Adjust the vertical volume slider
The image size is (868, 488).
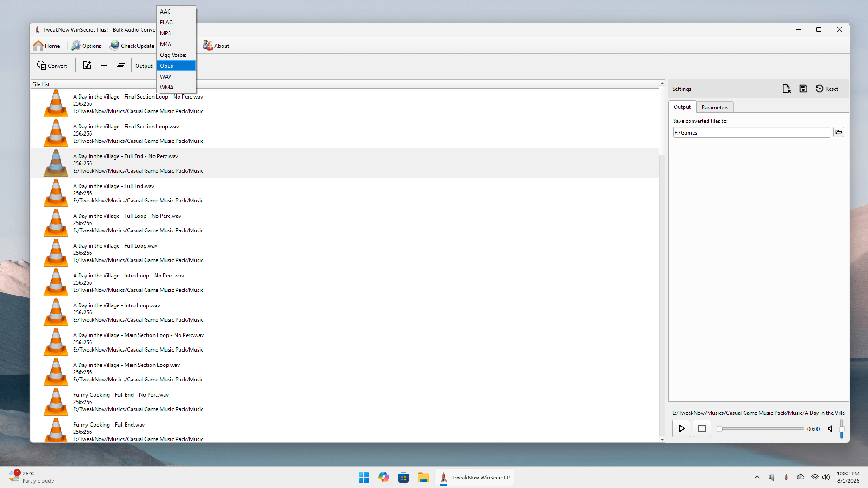(x=841, y=429)
